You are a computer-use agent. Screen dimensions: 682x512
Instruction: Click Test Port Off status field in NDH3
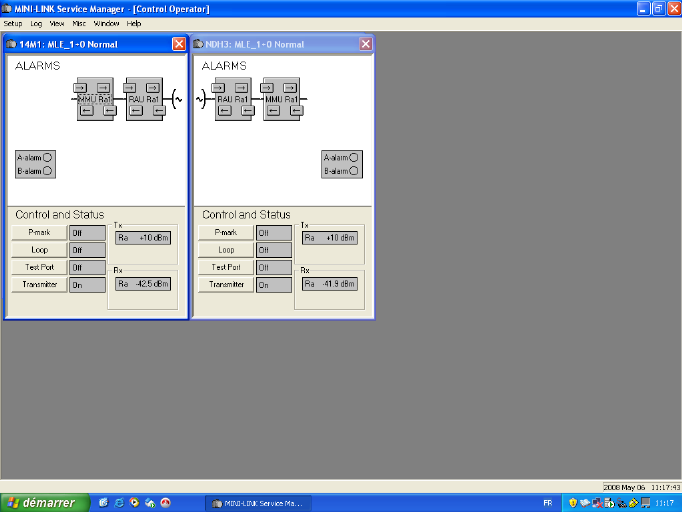pos(274,268)
